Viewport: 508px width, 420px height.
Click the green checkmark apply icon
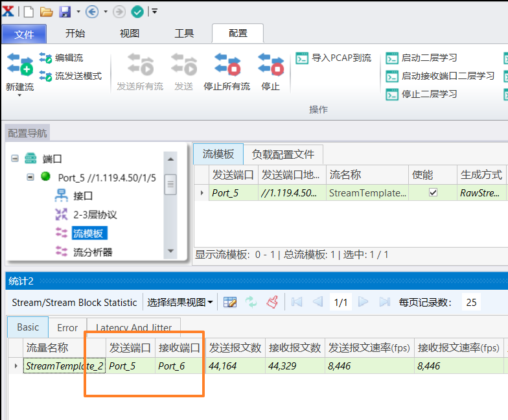coord(137,12)
